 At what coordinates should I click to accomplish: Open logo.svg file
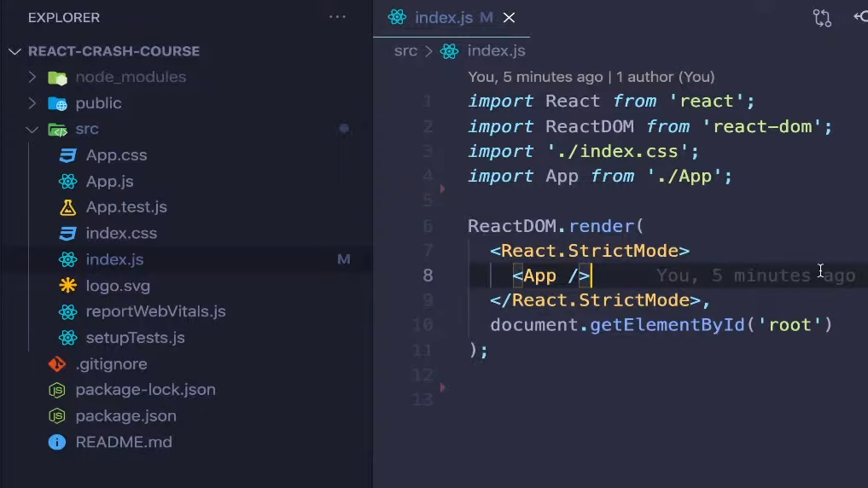click(118, 286)
